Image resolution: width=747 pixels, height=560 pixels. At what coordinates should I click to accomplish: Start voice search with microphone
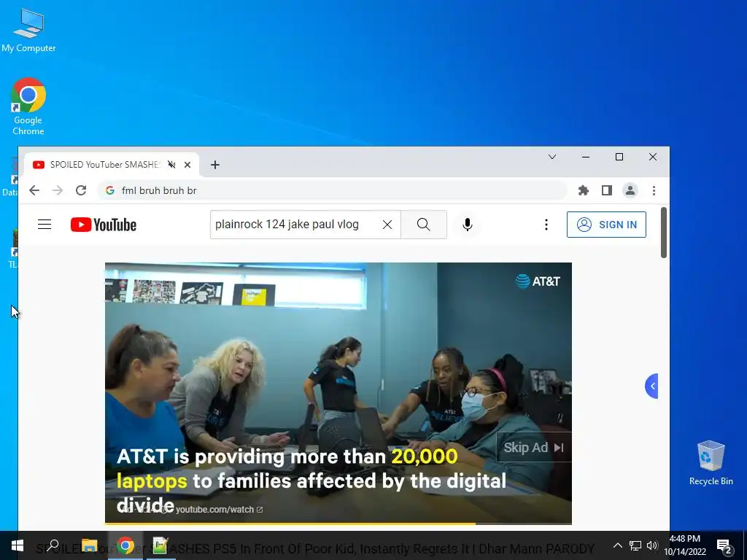click(468, 225)
